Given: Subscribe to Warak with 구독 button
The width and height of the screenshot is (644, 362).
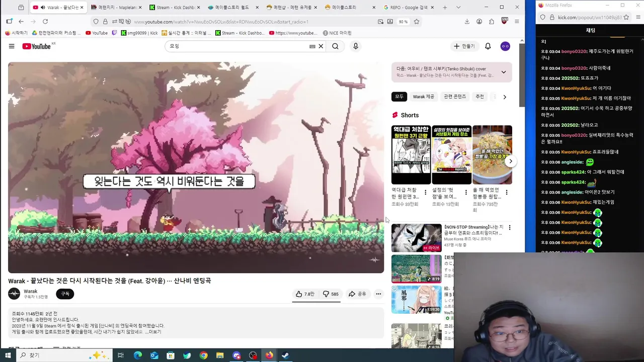Looking at the screenshot, I should (x=65, y=294).
